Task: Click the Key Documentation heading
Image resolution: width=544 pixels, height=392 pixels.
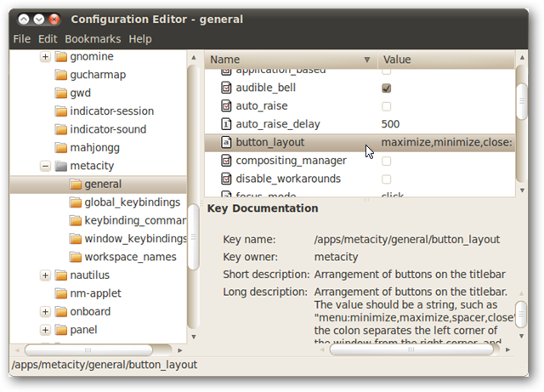Action: pyautogui.click(x=263, y=208)
